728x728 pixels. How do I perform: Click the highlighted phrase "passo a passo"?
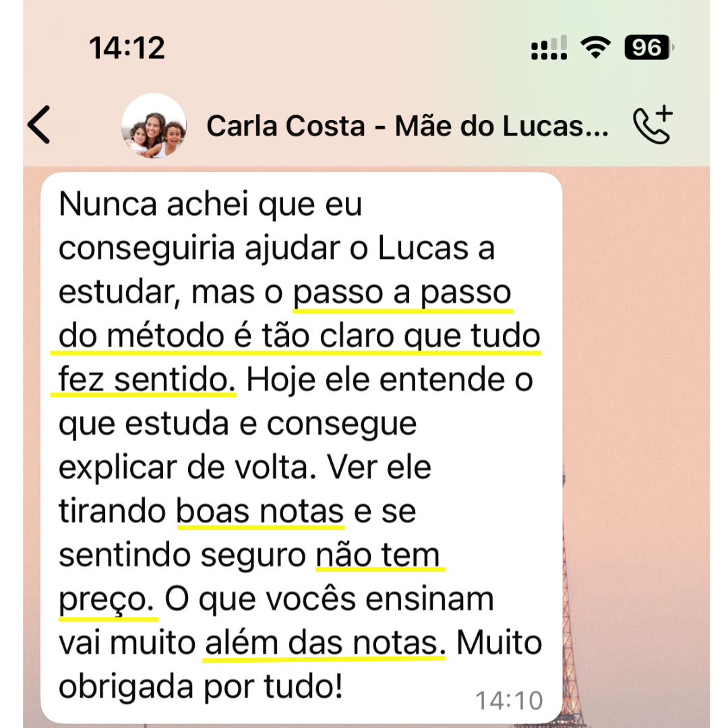(x=402, y=293)
